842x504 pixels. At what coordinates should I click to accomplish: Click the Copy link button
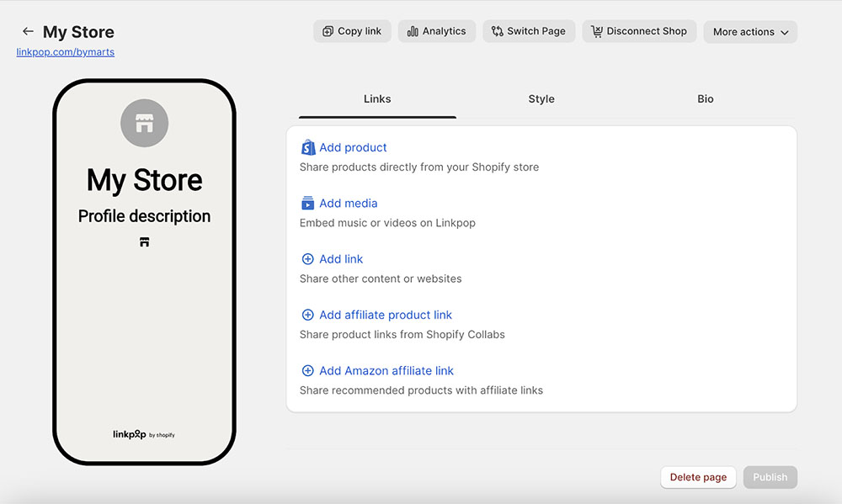pos(352,31)
